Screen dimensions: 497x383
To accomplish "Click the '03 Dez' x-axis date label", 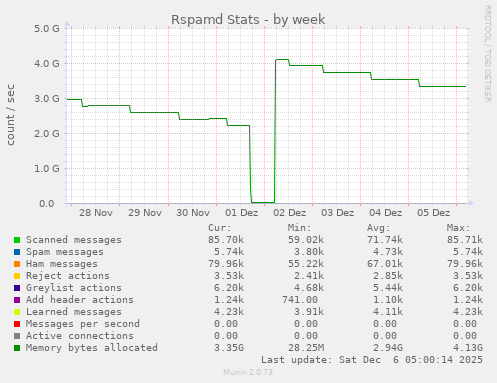I will point(338,213).
